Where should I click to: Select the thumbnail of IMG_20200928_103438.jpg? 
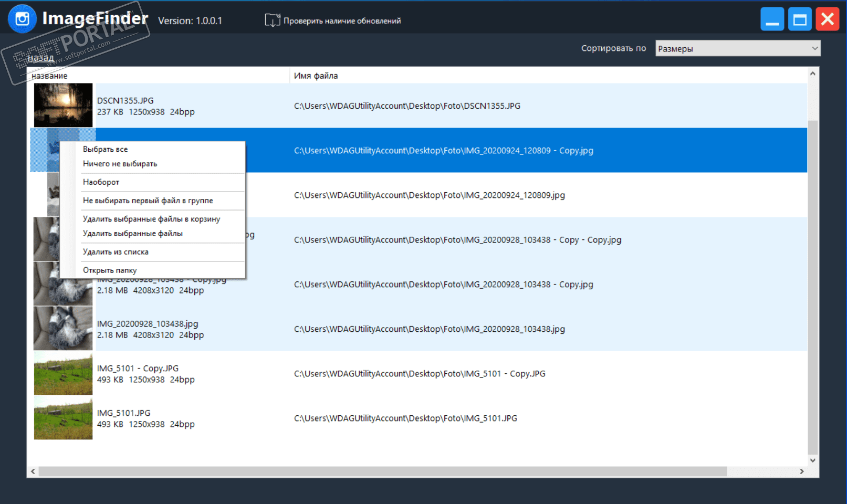(63, 329)
